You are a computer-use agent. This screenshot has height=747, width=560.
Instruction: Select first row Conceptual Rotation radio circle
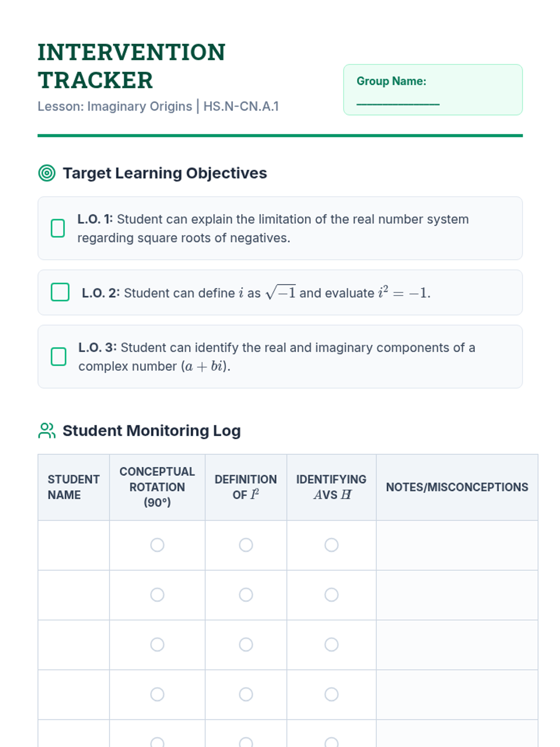point(157,545)
